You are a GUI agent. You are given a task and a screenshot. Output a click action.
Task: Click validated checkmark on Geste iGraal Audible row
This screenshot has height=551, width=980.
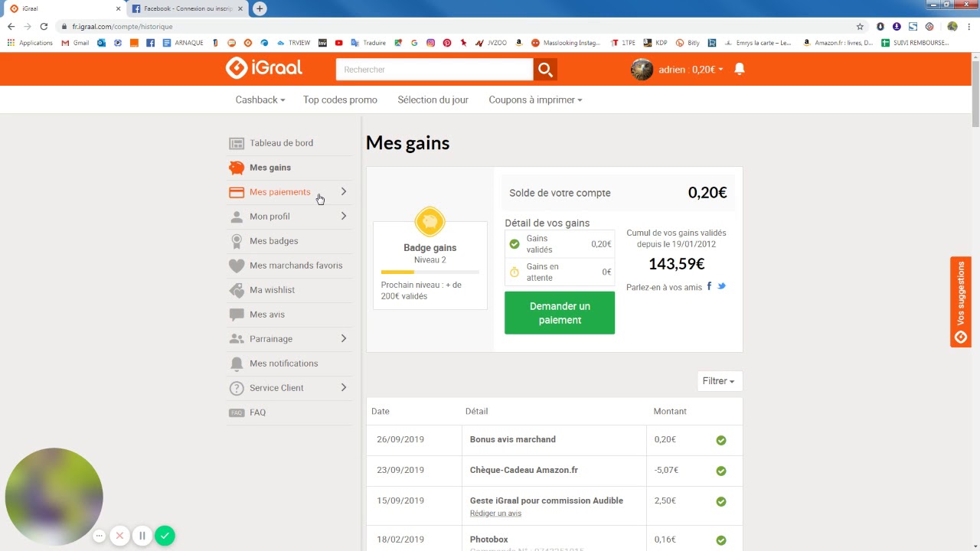click(x=720, y=501)
